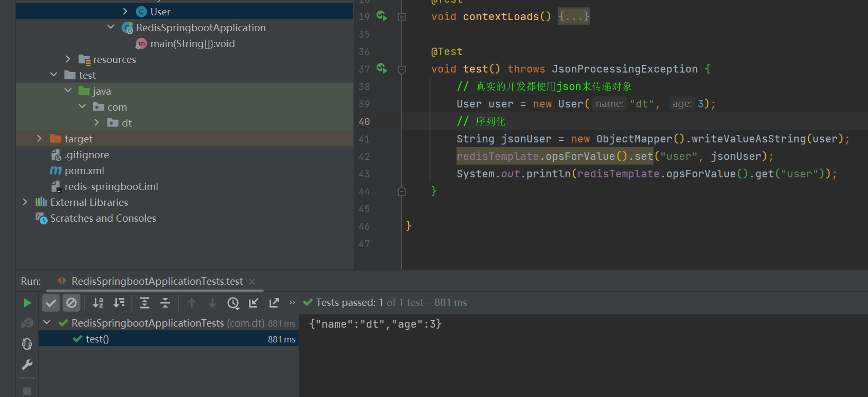The image size is (868, 397).
Task: Open test history clock icon
Action: [x=233, y=303]
